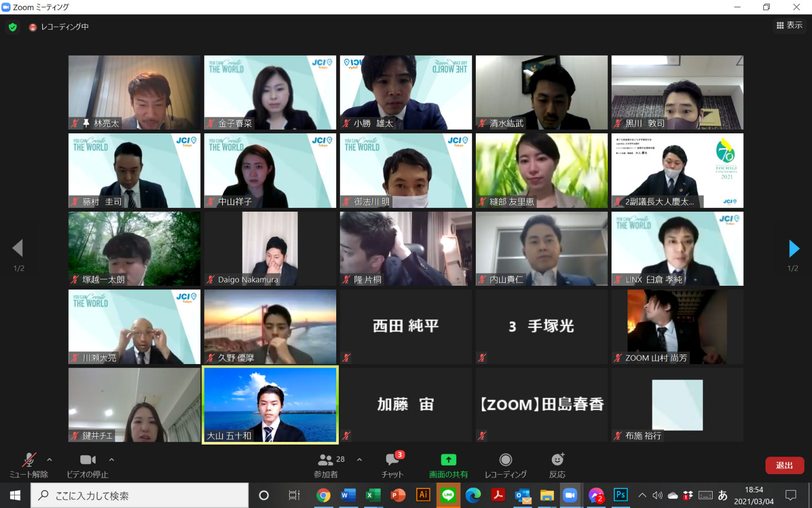Toggle the Japanese IME input mode indicator
Viewport: 812px width, 508px height.
click(x=723, y=495)
